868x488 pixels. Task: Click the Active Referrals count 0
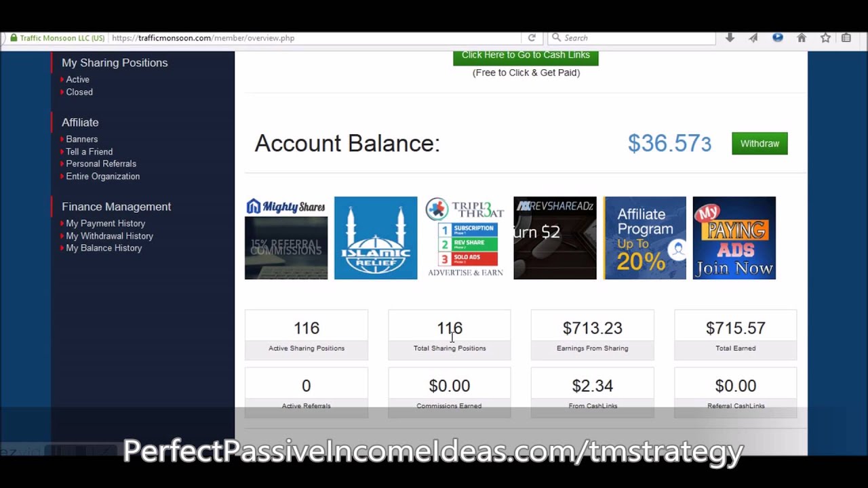tap(307, 386)
